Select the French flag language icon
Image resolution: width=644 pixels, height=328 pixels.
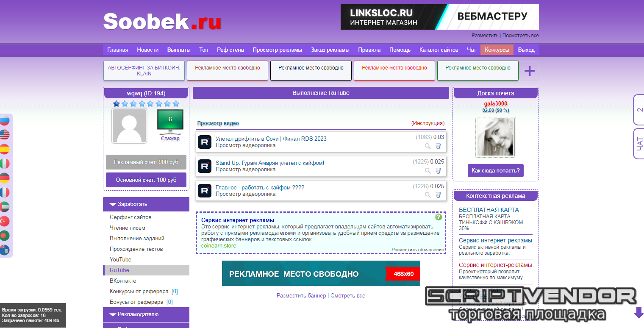[4, 192]
